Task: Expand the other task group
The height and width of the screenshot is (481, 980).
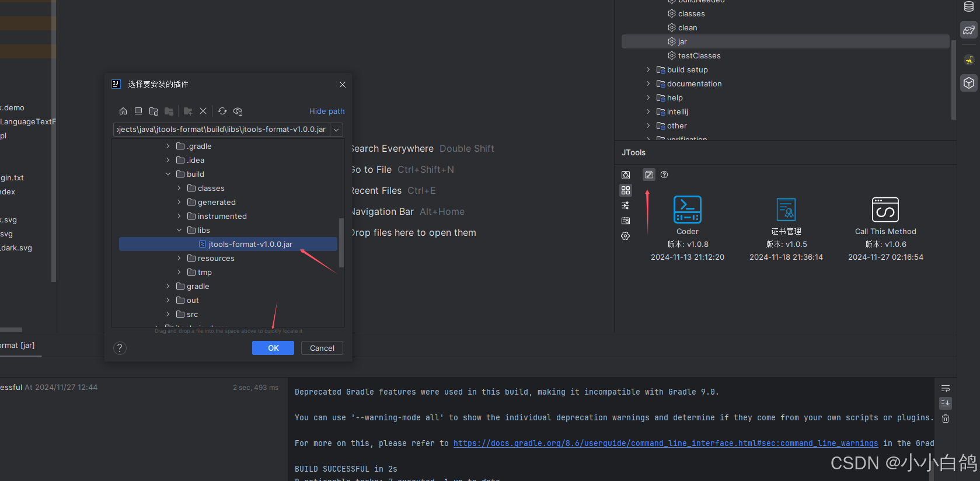Action: pyautogui.click(x=648, y=126)
